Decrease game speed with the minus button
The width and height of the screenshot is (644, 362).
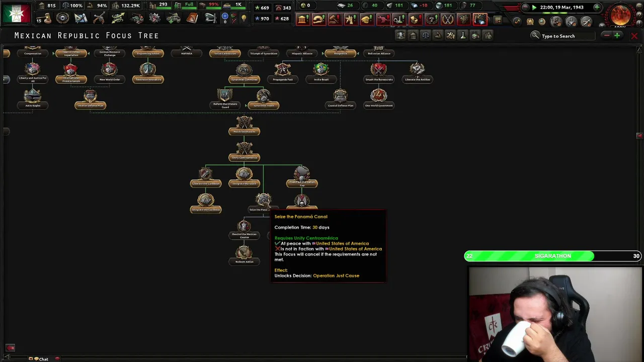526,7
